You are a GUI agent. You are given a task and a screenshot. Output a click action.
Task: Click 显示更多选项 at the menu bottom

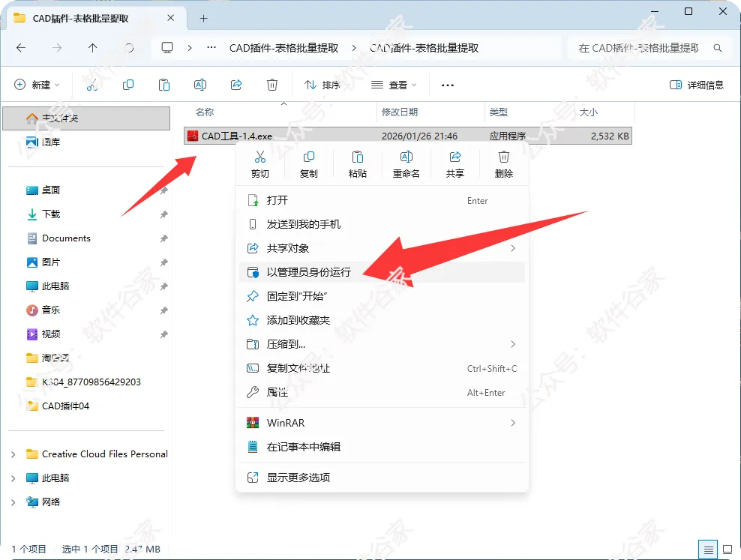[382, 478]
